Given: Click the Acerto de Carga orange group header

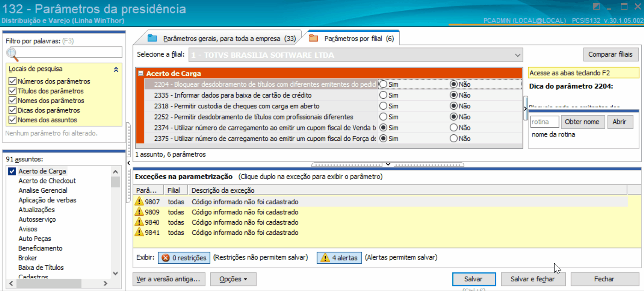Looking at the screenshot, I should coord(329,73).
